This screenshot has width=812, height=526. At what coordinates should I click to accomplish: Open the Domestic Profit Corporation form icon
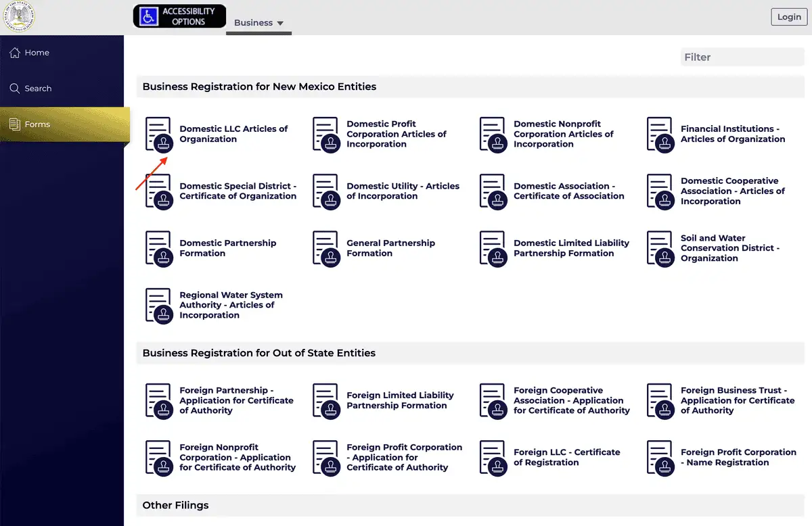point(326,135)
